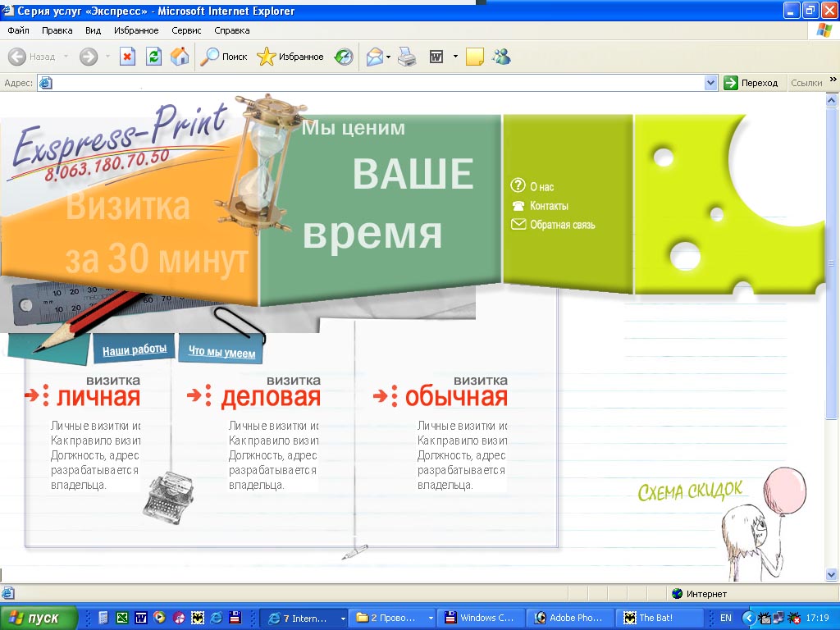This screenshot has height=630, width=840.
Task: Print page using printer icon
Action: click(x=407, y=57)
